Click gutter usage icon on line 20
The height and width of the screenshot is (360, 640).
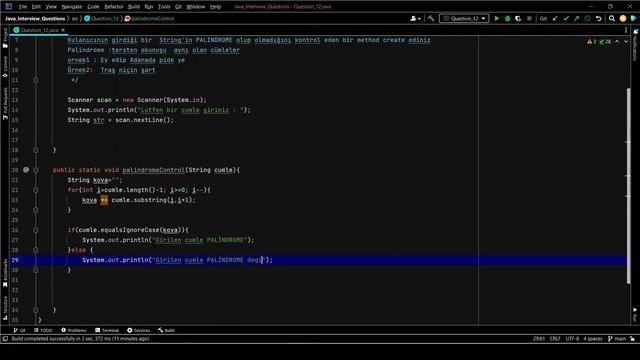point(26,170)
